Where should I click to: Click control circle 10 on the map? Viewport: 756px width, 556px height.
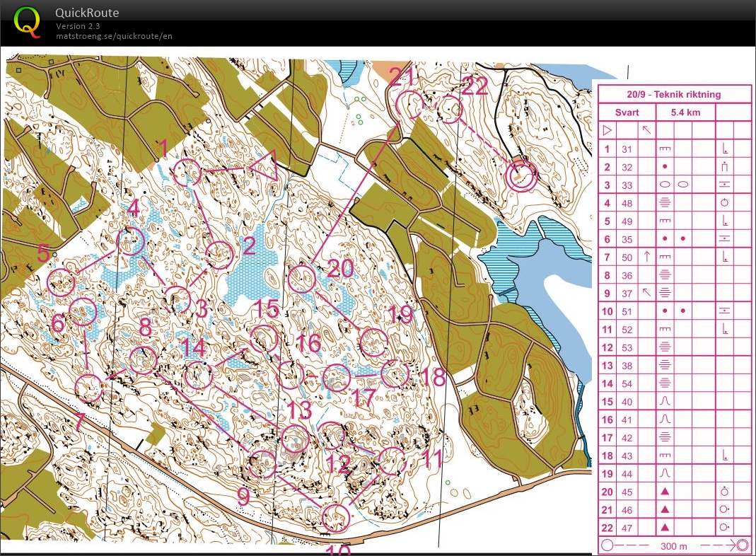(x=336, y=517)
